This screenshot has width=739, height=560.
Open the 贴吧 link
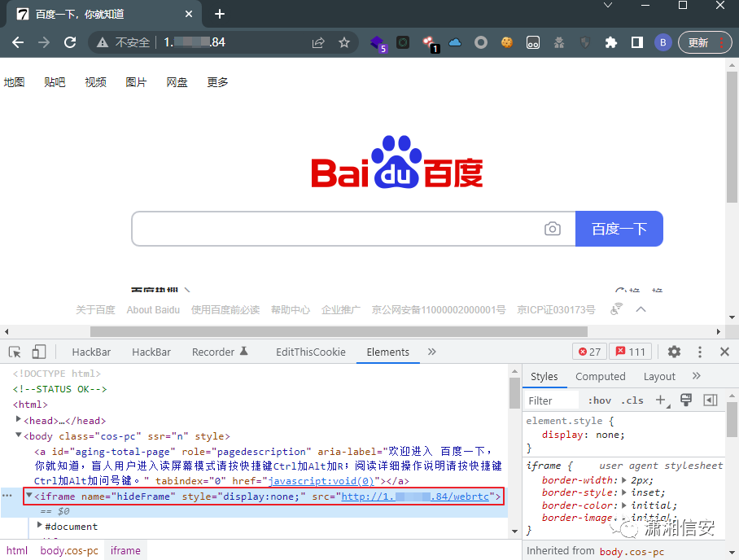point(55,82)
